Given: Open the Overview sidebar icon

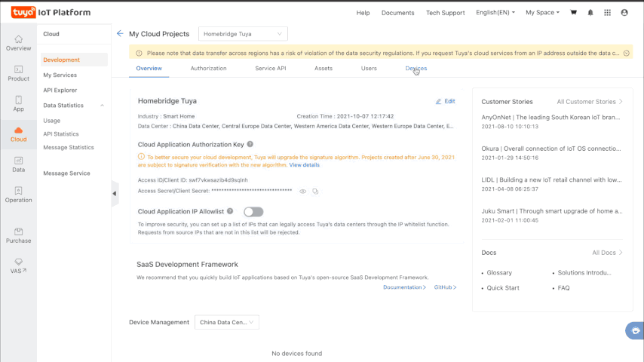Looking at the screenshot, I should (x=19, y=43).
